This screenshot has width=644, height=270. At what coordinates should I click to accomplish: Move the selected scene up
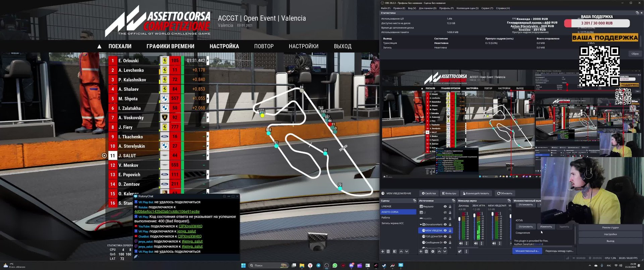[401, 251]
